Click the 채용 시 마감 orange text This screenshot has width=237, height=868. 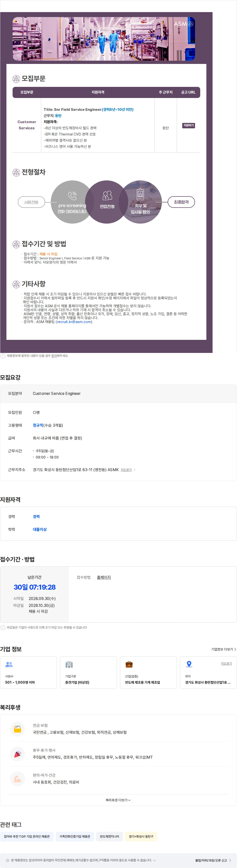tap(49, 254)
